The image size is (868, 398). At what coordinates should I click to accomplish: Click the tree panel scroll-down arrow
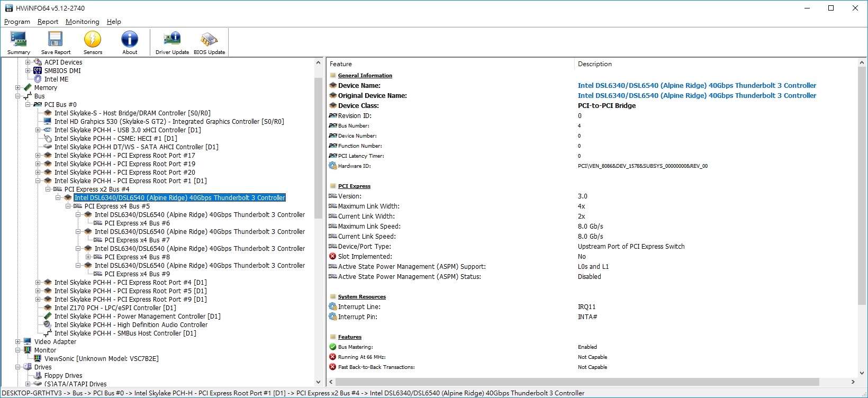(x=318, y=382)
